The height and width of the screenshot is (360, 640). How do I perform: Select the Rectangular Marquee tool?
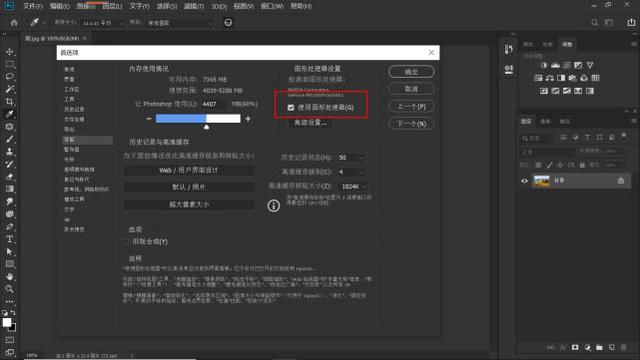click(9, 64)
